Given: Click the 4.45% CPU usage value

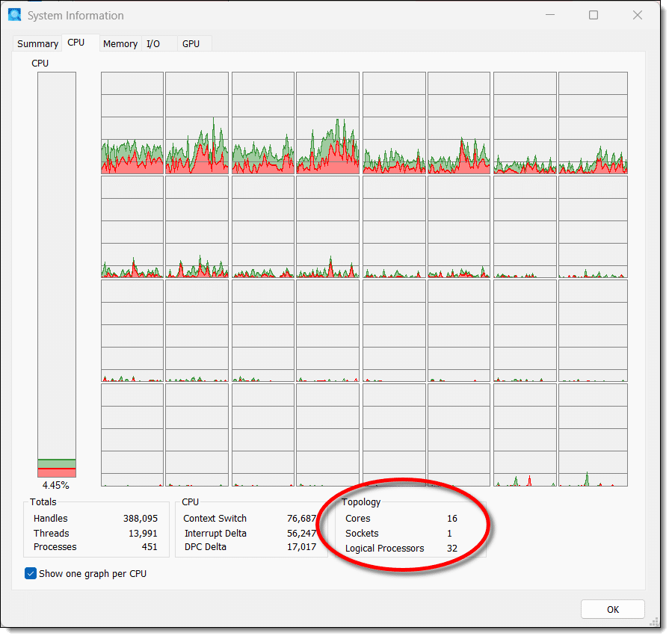Looking at the screenshot, I should click(x=56, y=485).
